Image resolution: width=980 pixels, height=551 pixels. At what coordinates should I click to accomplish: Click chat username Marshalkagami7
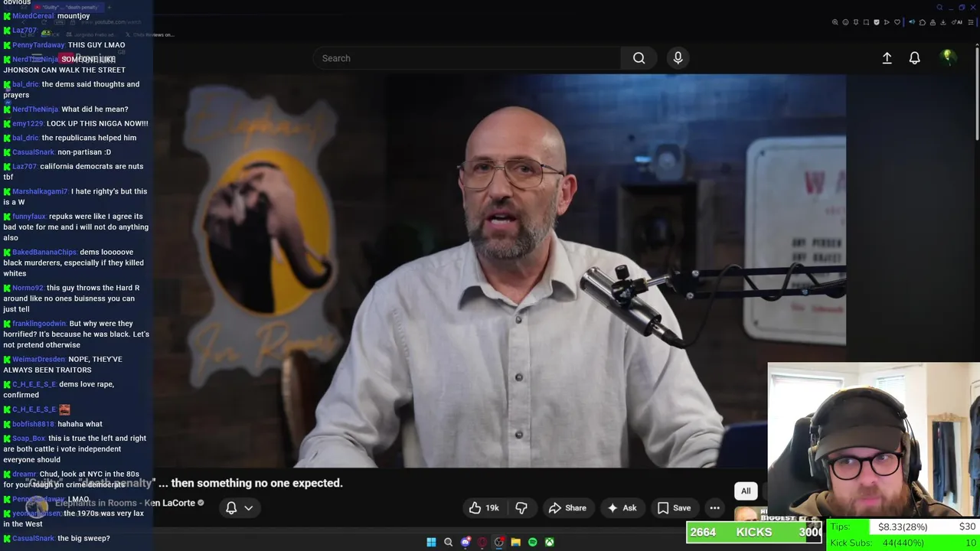(x=40, y=191)
